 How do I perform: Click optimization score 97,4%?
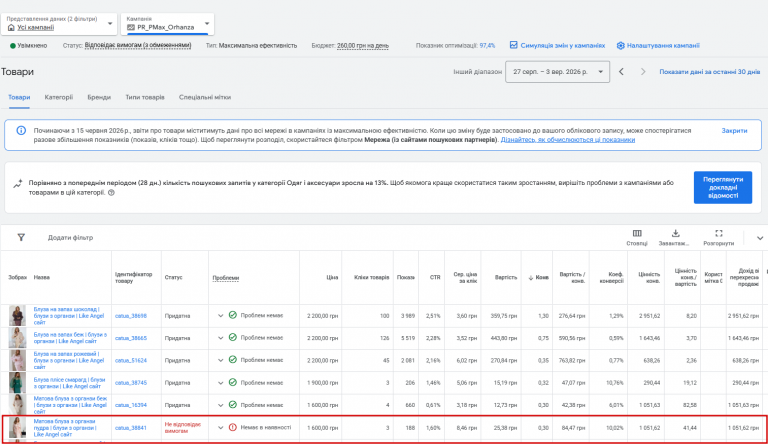point(487,46)
